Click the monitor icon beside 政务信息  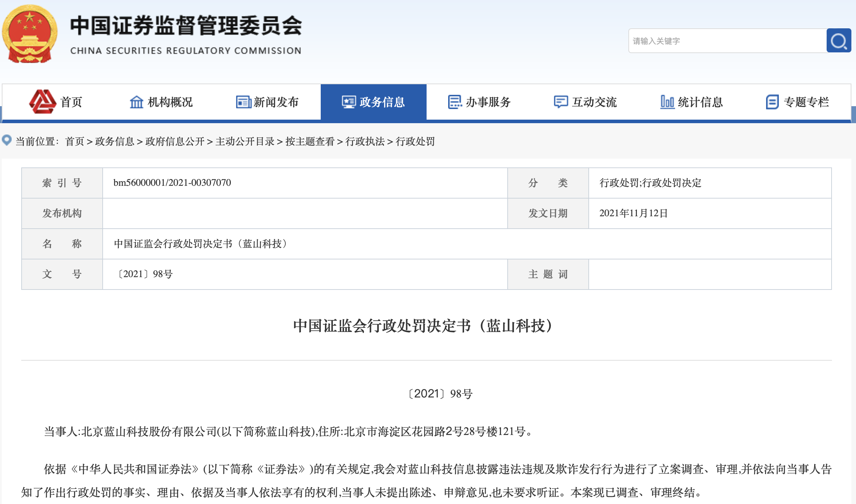coord(349,102)
